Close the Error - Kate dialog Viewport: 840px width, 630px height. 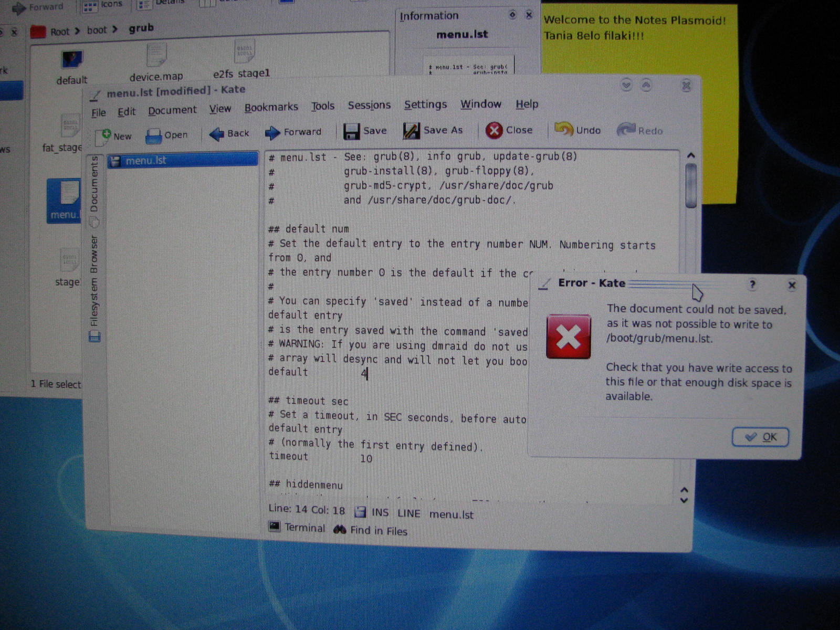coord(792,285)
